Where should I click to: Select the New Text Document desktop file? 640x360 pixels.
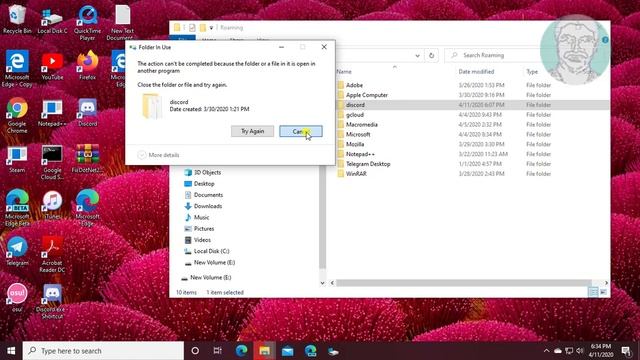(122, 23)
